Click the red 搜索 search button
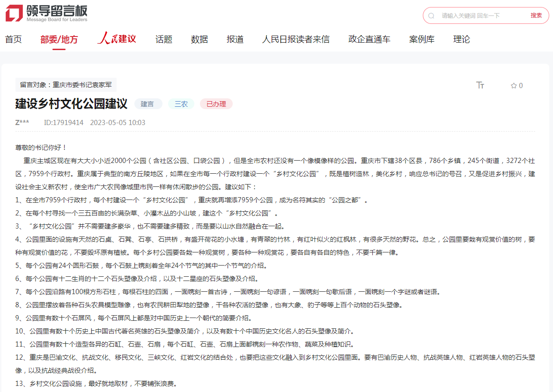553x392 pixels. [536, 15]
